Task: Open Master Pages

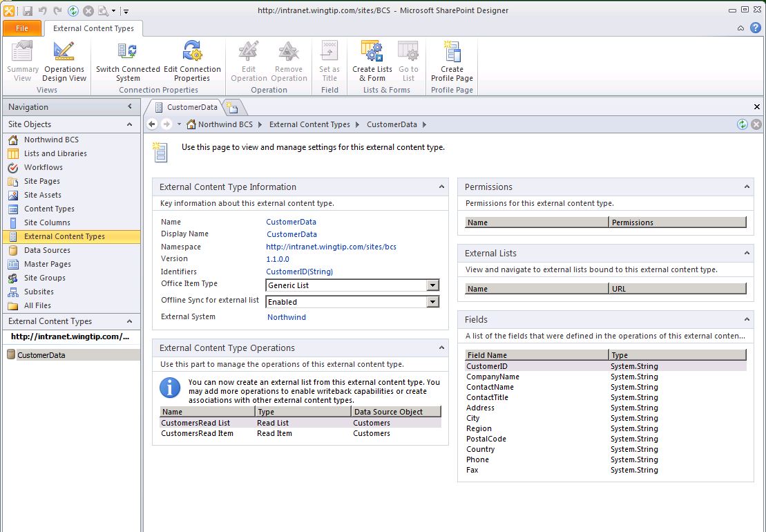Action: [x=71, y=264]
